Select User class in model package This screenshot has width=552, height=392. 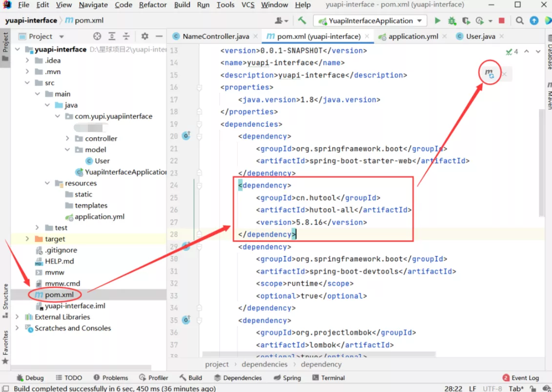click(98, 161)
